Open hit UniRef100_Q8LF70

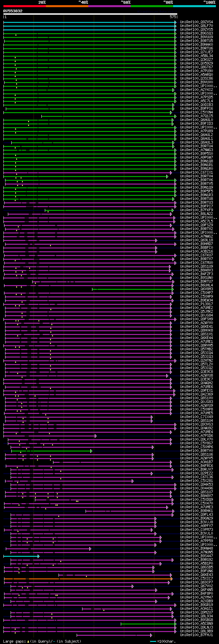click(x=196, y=26)
